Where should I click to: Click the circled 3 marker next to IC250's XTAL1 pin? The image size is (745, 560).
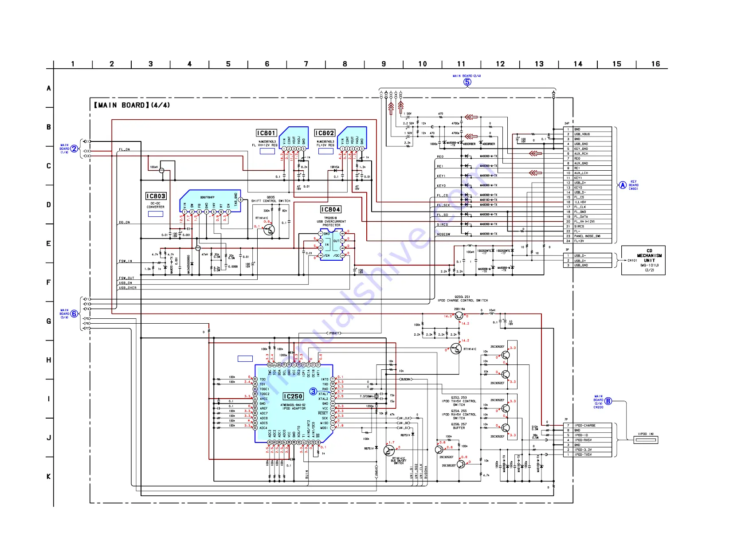tap(313, 392)
